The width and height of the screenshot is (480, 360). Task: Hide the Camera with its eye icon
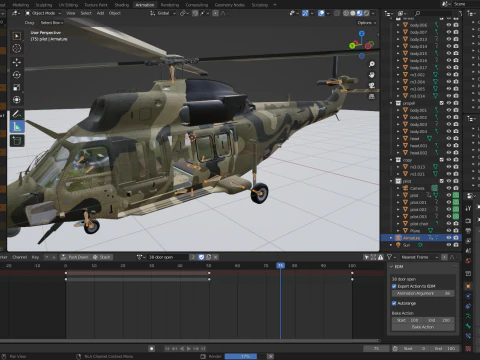(449, 188)
